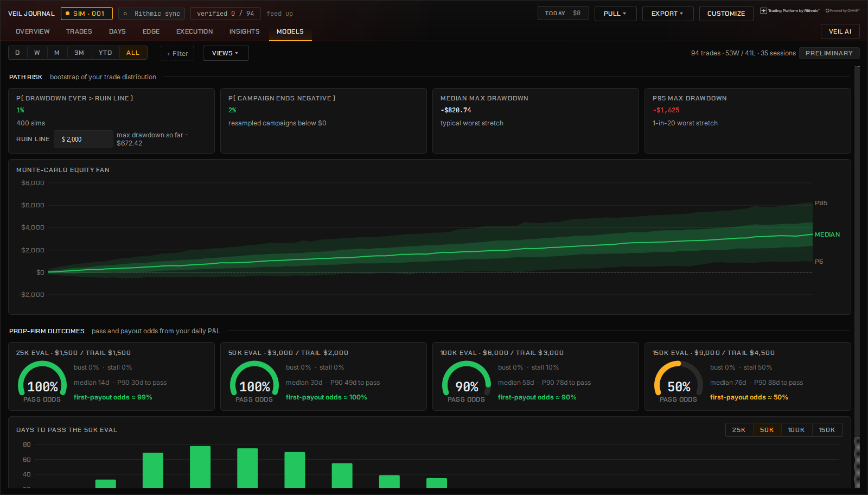Click 'resampled campaigns below $0' text
The width and height of the screenshot is (868, 495).
(277, 123)
